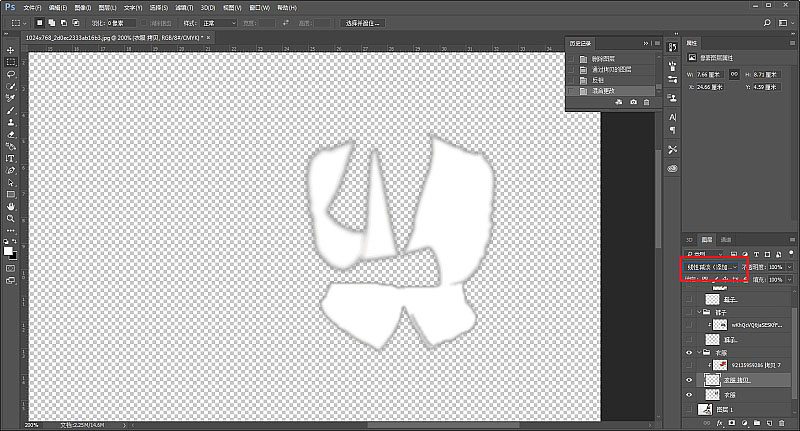
Task: Open the 样式 style dropdown
Action: [x=219, y=23]
